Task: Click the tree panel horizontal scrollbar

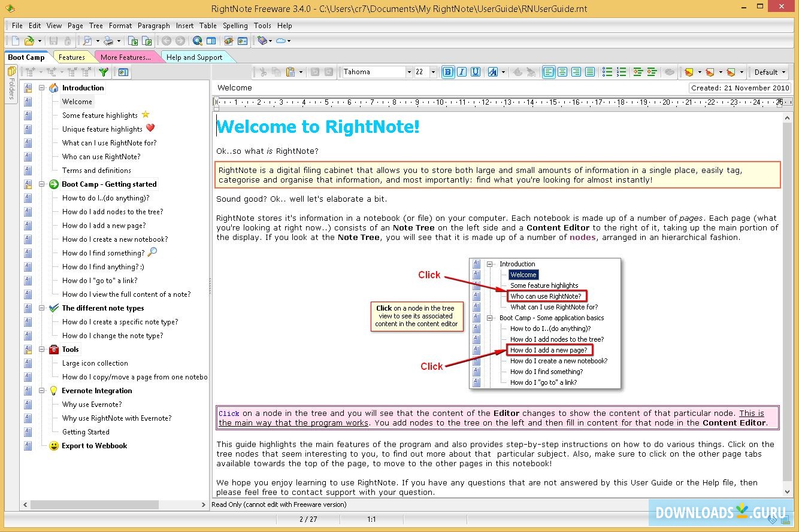Action: coord(95,504)
